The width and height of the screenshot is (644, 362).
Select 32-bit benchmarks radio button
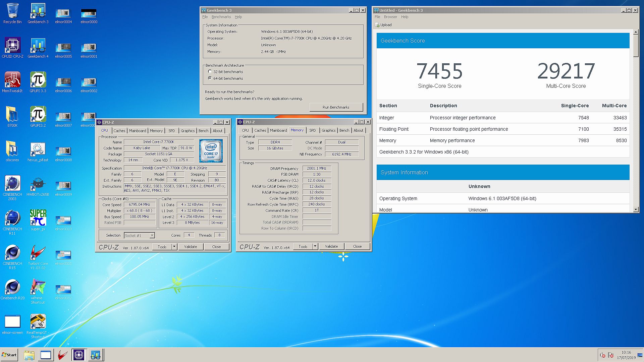click(x=210, y=71)
